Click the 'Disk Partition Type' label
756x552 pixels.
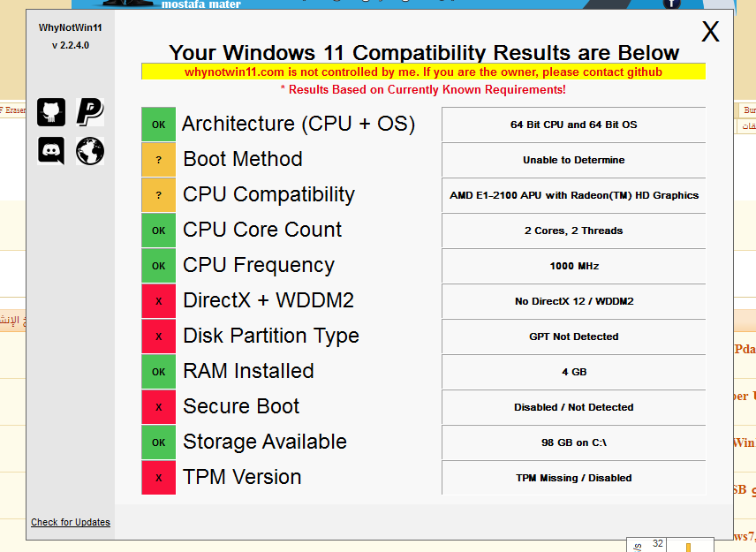[x=271, y=336]
